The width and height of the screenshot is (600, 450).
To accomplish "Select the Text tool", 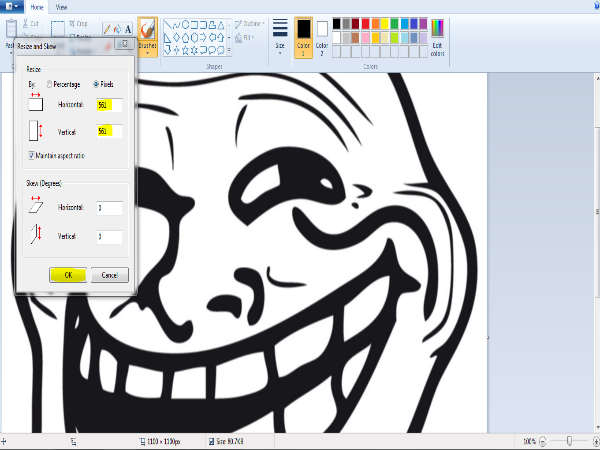I will coord(128,29).
